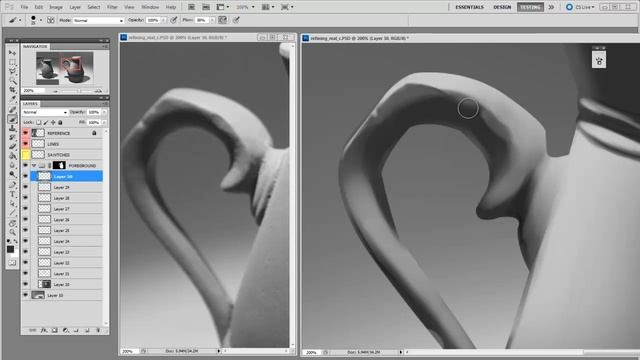The height and width of the screenshot is (360, 640).
Task: Open CS Live menu
Action: pyautogui.click(x=581, y=7)
